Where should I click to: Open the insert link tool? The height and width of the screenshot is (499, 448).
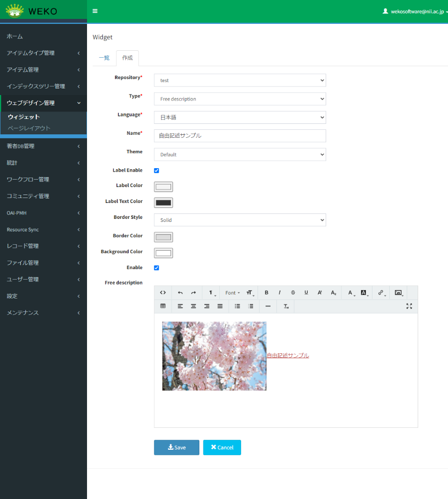381,293
